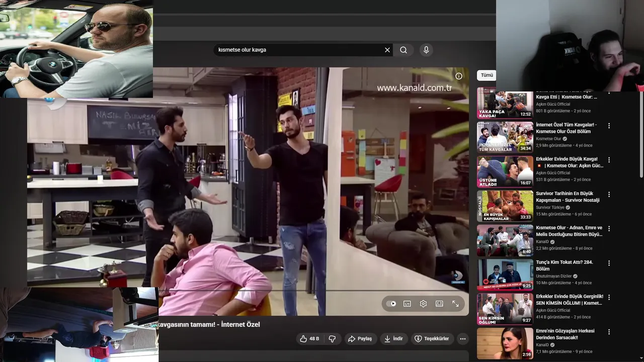
Task: Open the title 'Erkekler Evinde Büyük Gerginlik! SEN KİMSİN OĞLUM!'
Action: click(570, 300)
